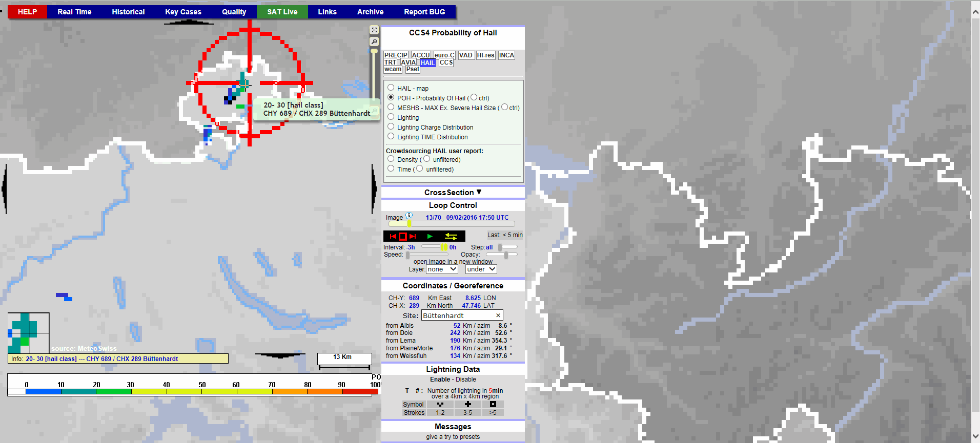The image size is (980, 443).
Task: Select the HAIL - map radio button
Action: 391,88
